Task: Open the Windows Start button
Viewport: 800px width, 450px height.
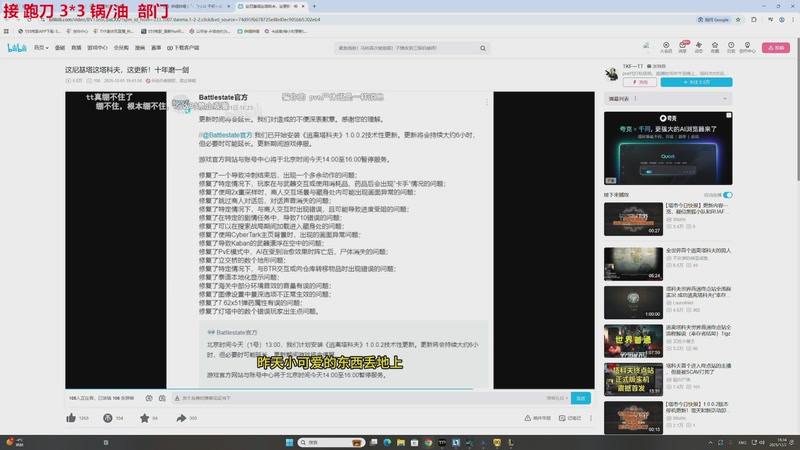Action: click(289, 442)
